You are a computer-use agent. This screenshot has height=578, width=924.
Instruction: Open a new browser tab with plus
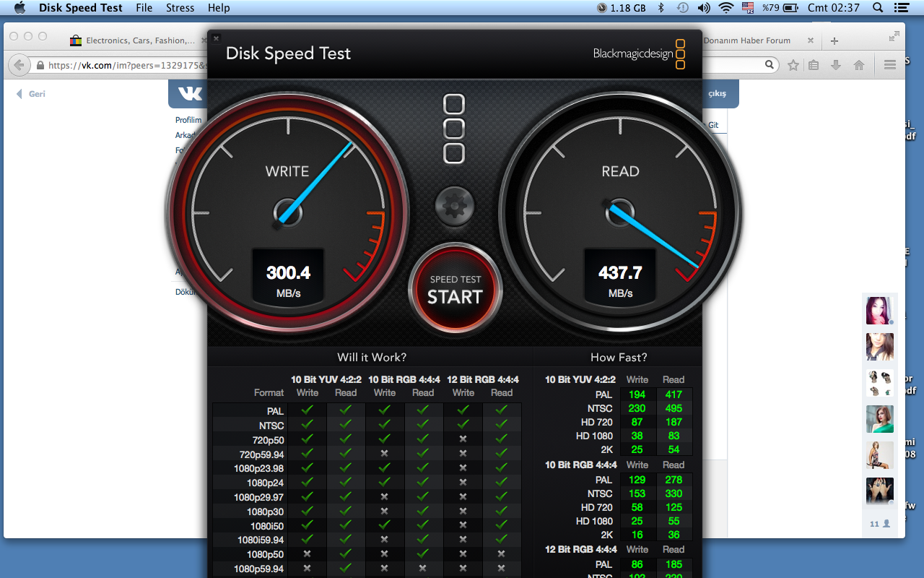click(834, 40)
